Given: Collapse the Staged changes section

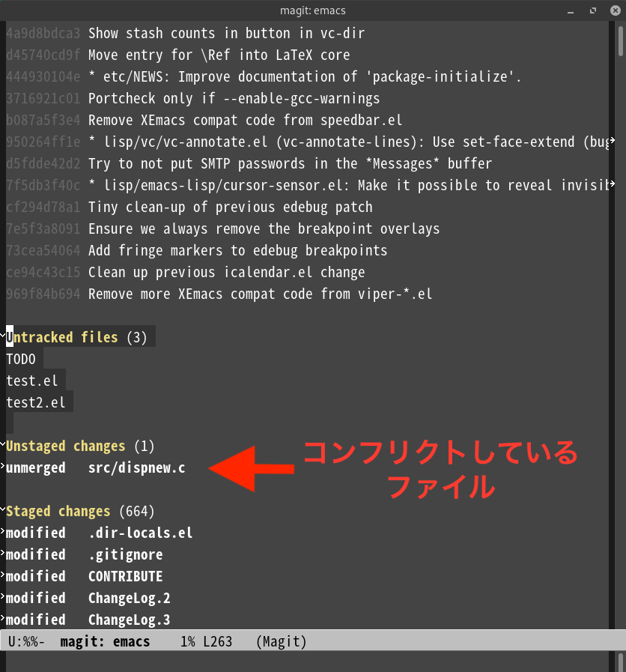Looking at the screenshot, I should pyautogui.click(x=2, y=509).
